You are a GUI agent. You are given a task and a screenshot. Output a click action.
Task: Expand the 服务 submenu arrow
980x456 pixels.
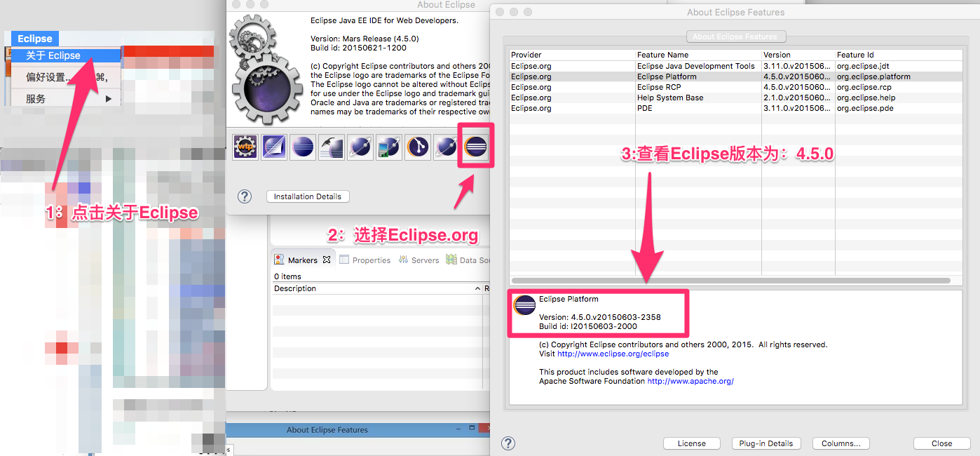[x=109, y=99]
